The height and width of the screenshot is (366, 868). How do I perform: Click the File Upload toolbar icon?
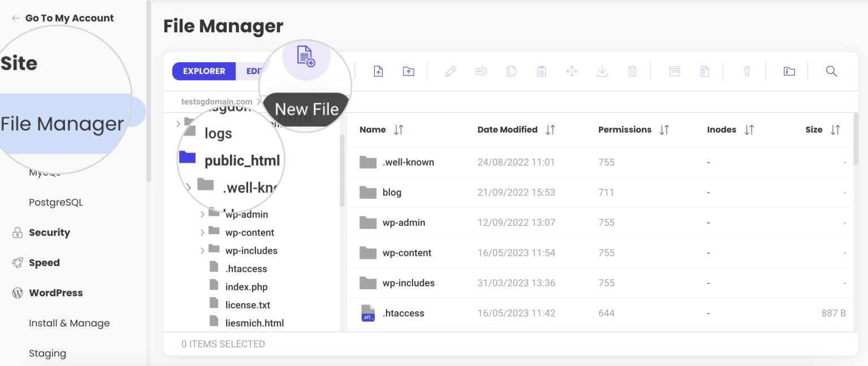tap(378, 71)
